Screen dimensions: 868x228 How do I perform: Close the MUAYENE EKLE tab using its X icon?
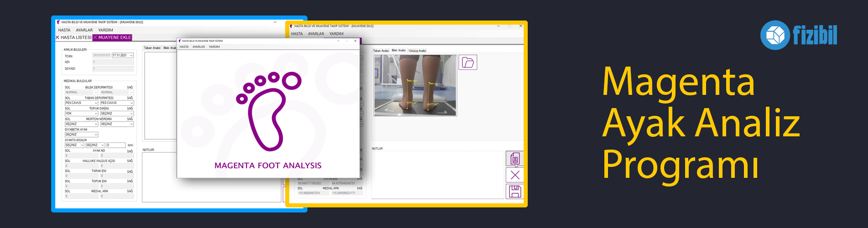pyautogui.click(x=95, y=37)
